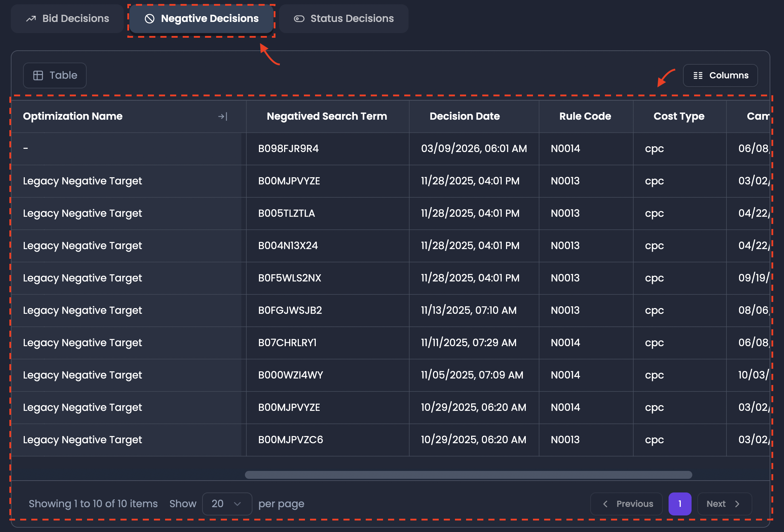Viewport: 784px width, 532px height.
Task: Expand the Columns selector
Action: coord(720,75)
